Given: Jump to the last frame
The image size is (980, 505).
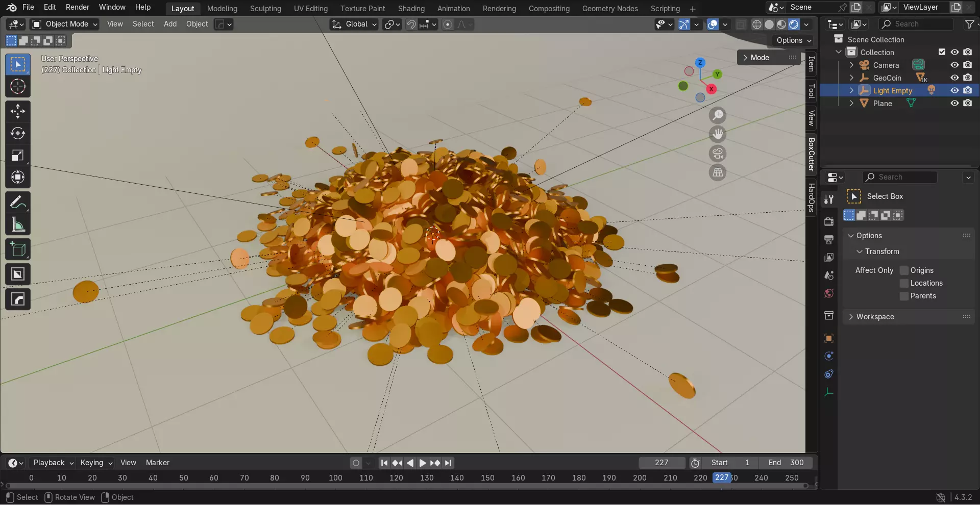Looking at the screenshot, I should tap(448, 463).
